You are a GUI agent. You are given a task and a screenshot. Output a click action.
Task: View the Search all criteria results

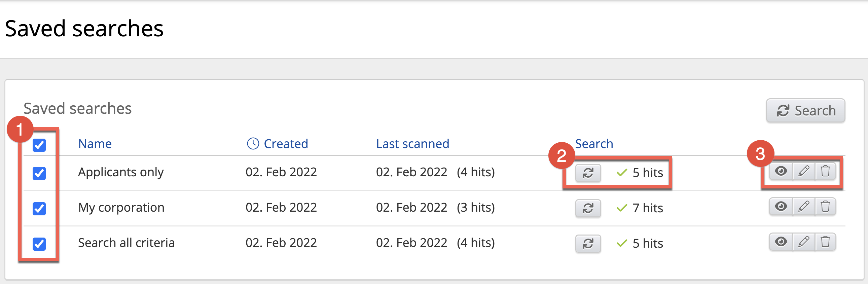click(781, 242)
